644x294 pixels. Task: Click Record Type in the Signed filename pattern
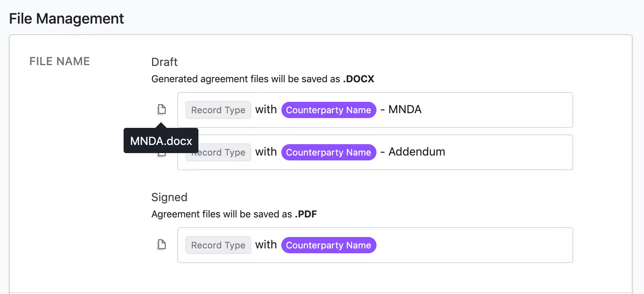point(218,245)
